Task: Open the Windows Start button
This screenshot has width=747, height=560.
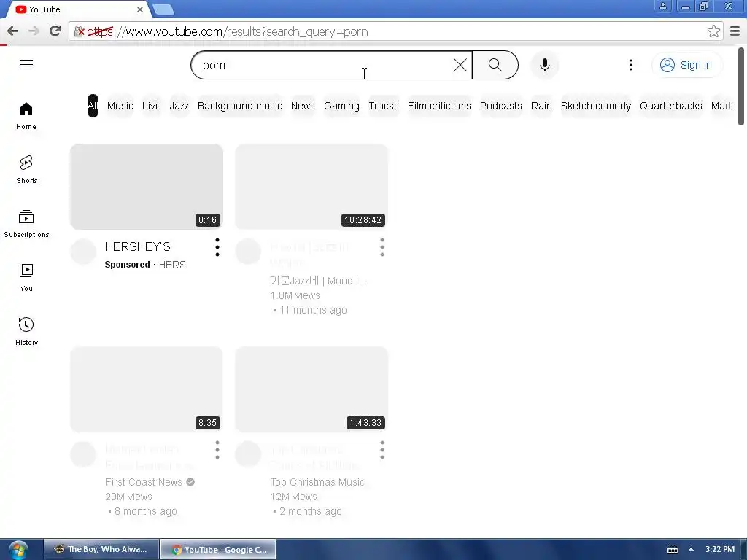Action: tap(18, 550)
